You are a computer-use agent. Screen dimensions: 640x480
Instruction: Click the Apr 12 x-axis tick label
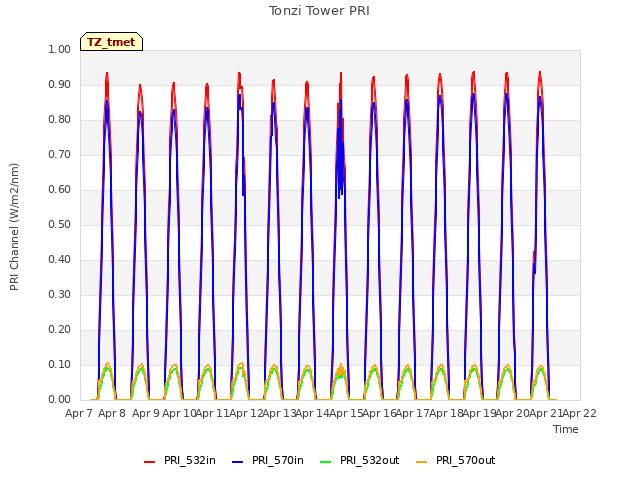pyautogui.click(x=246, y=413)
